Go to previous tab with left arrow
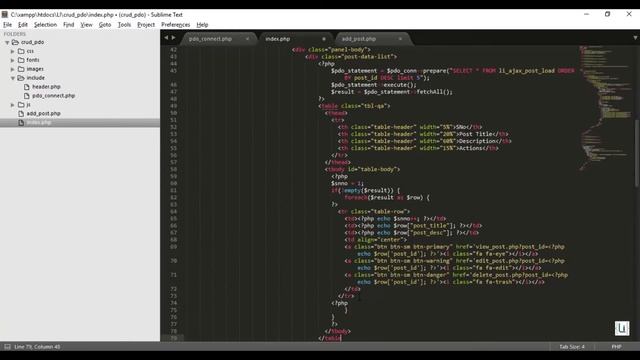The image size is (640, 360). coord(166,38)
